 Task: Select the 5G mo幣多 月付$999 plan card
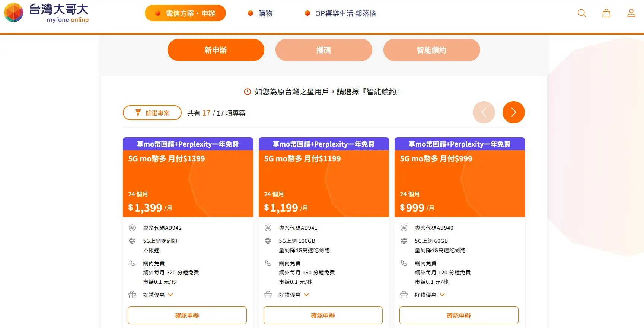click(460, 177)
